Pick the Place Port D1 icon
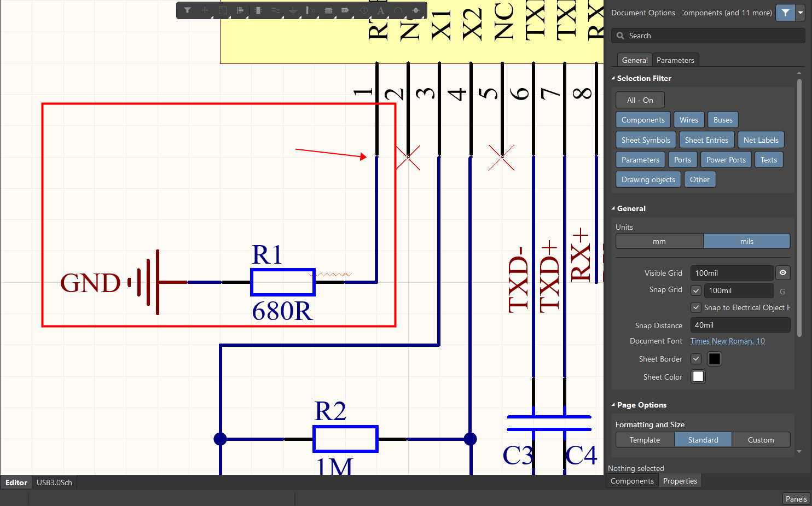812x506 pixels. point(345,10)
